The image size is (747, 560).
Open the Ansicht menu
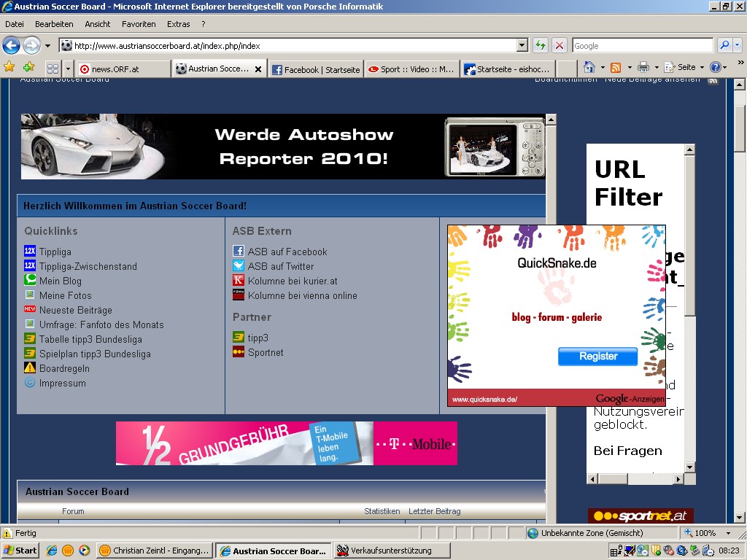[x=98, y=24]
